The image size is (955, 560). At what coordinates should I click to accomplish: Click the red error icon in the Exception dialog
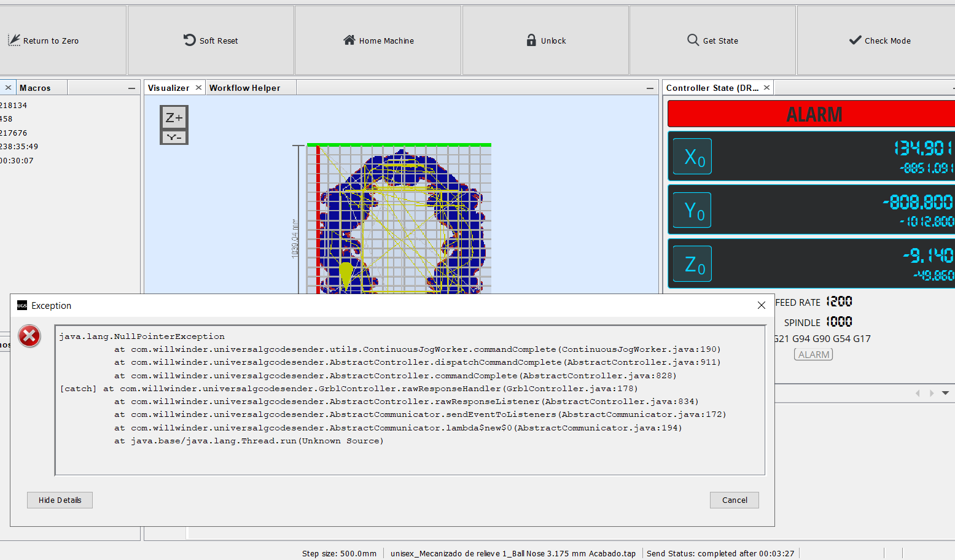click(29, 336)
